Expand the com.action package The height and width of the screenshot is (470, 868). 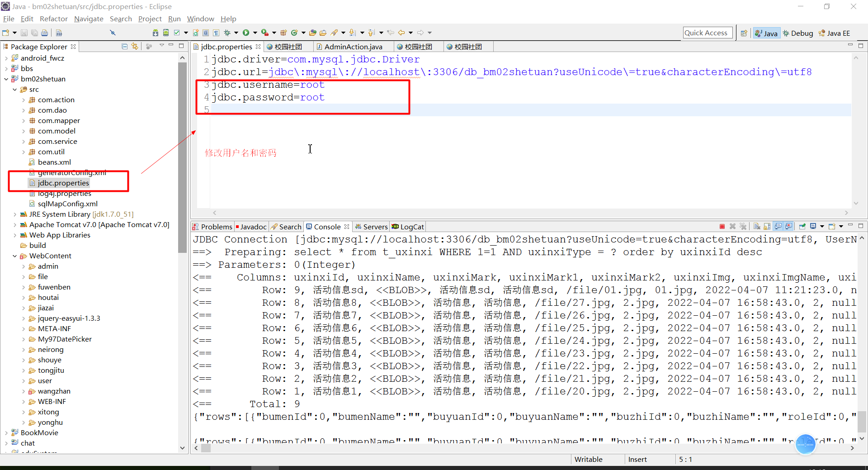tap(24, 100)
